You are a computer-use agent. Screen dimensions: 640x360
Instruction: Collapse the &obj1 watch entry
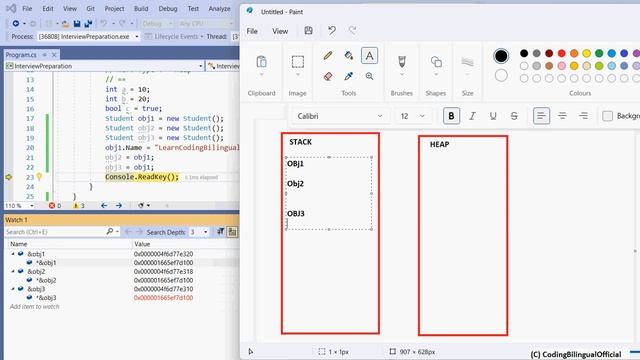click(13, 254)
